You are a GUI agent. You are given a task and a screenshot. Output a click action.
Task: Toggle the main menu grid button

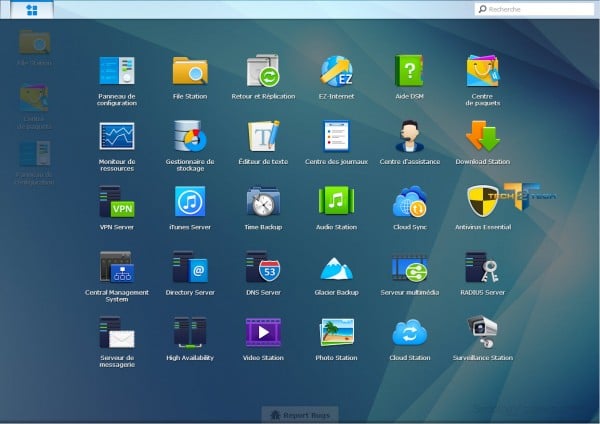32,10
